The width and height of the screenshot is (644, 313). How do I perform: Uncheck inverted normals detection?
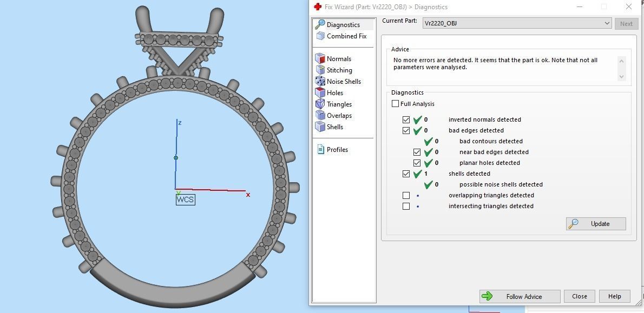tap(406, 120)
